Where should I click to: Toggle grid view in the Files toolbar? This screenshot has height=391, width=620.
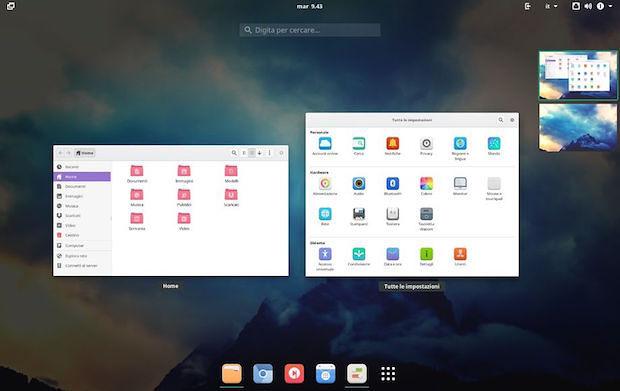coord(251,153)
